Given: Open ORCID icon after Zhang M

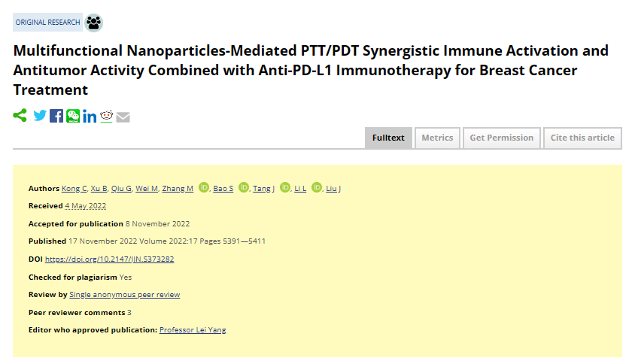Looking at the screenshot, I should (x=204, y=187).
